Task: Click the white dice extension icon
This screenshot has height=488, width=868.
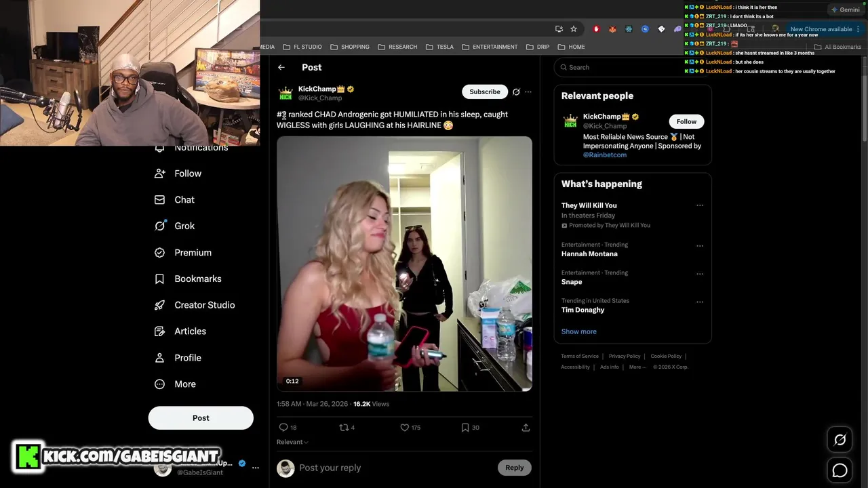Action: 662,29
